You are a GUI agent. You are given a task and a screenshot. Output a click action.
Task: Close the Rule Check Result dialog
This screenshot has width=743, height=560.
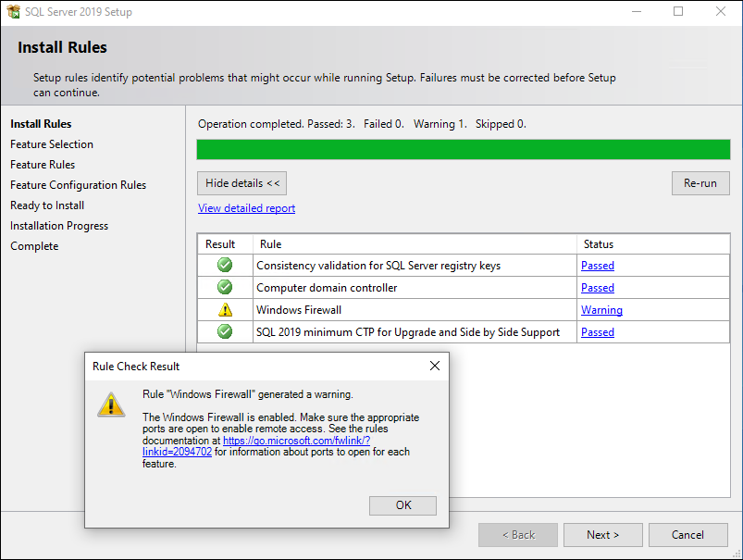point(435,366)
